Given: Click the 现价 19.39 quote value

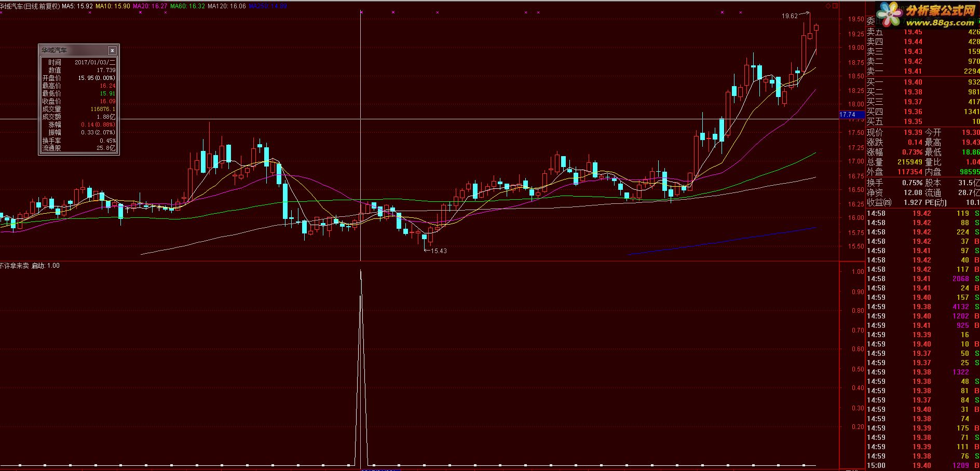Looking at the screenshot, I should click(913, 133).
